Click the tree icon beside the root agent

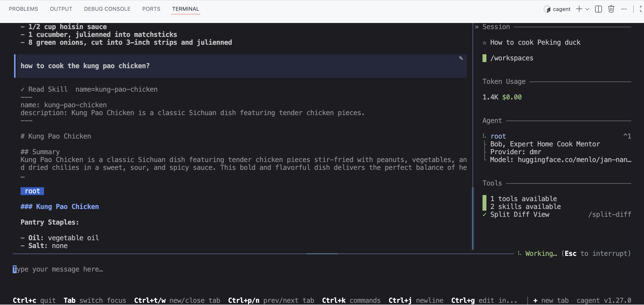pyautogui.click(x=484, y=136)
